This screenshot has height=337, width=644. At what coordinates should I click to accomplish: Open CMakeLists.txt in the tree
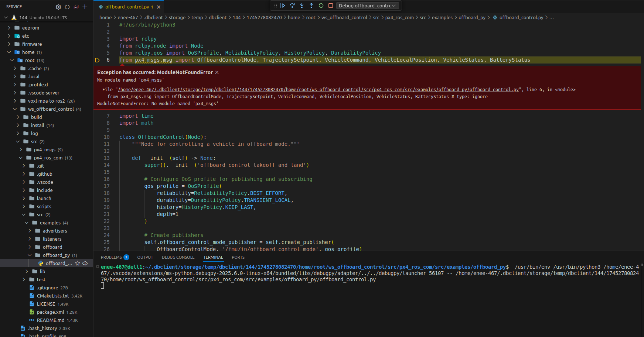click(53, 296)
